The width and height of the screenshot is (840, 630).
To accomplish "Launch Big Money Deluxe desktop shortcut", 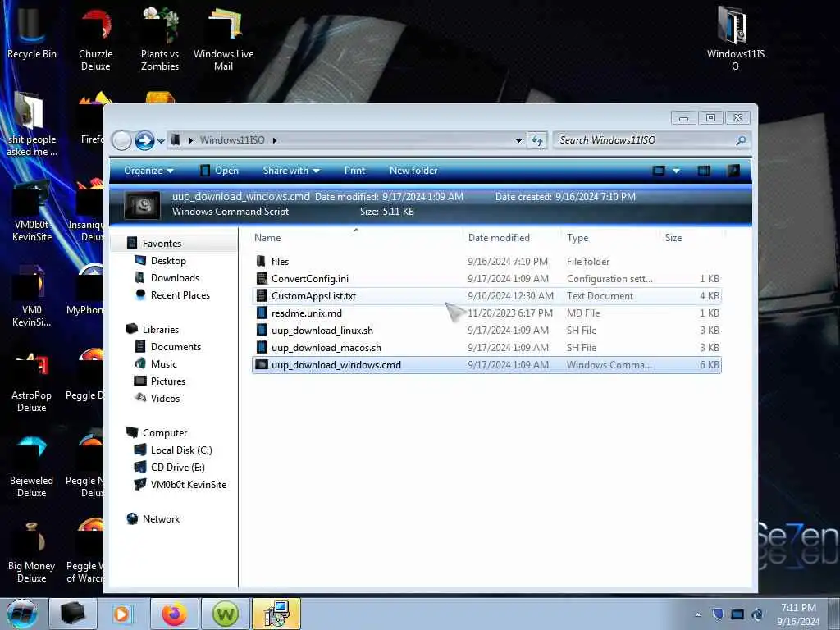I will coord(31,553).
